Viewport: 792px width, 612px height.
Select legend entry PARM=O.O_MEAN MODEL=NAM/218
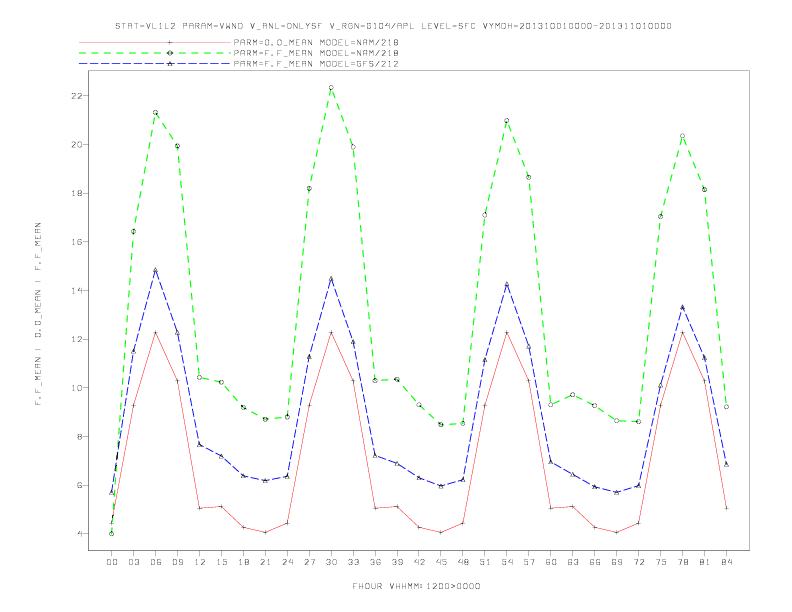pyautogui.click(x=316, y=42)
